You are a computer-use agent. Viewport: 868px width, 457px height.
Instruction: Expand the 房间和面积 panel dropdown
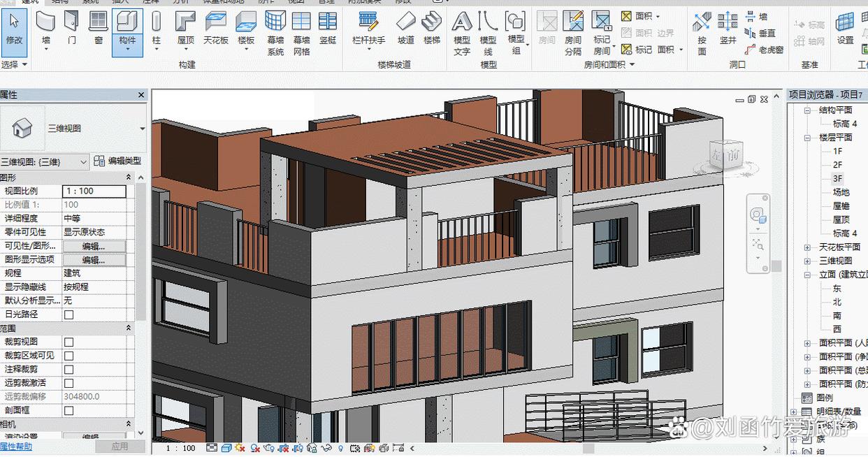tap(609, 64)
